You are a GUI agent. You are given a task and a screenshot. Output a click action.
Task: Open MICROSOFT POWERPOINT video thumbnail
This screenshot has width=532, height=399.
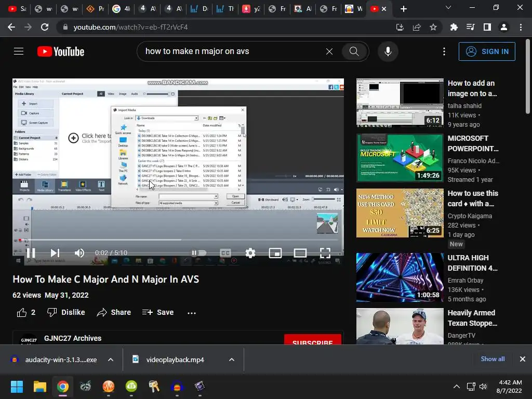(400, 158)
